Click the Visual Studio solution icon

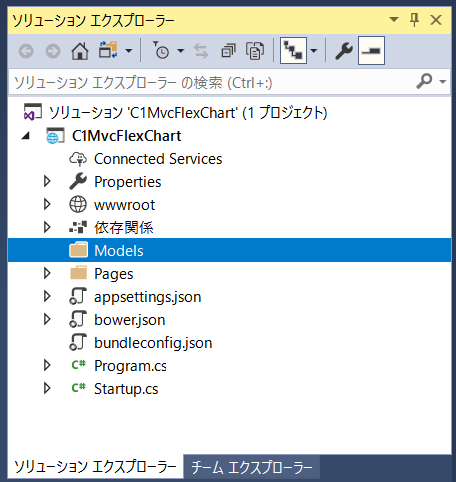pos(32,112)
